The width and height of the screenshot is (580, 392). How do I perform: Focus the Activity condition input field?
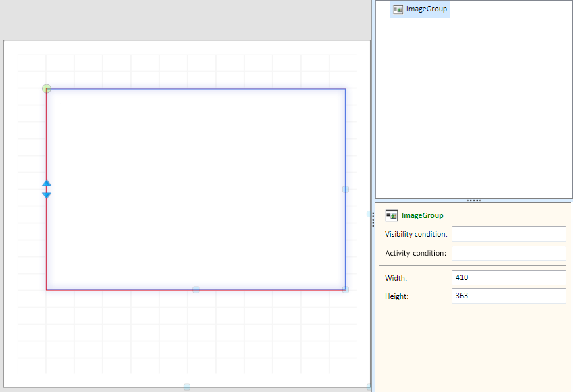point(508,254)
